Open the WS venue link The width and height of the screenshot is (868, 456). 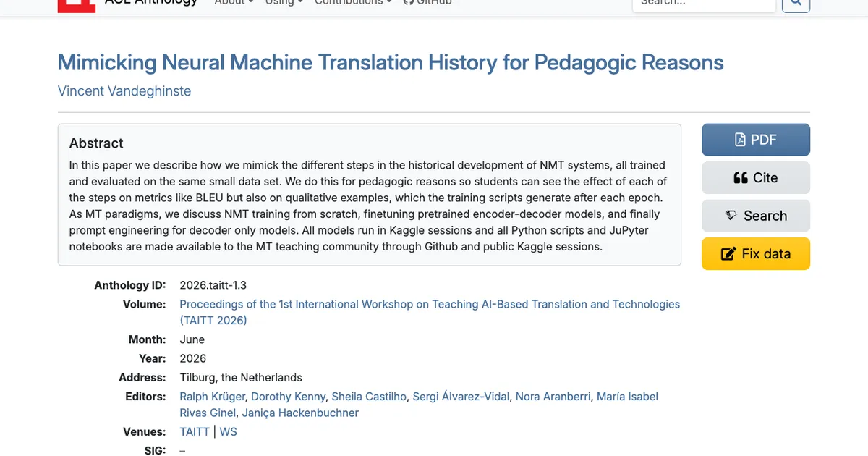coord(229,431)
